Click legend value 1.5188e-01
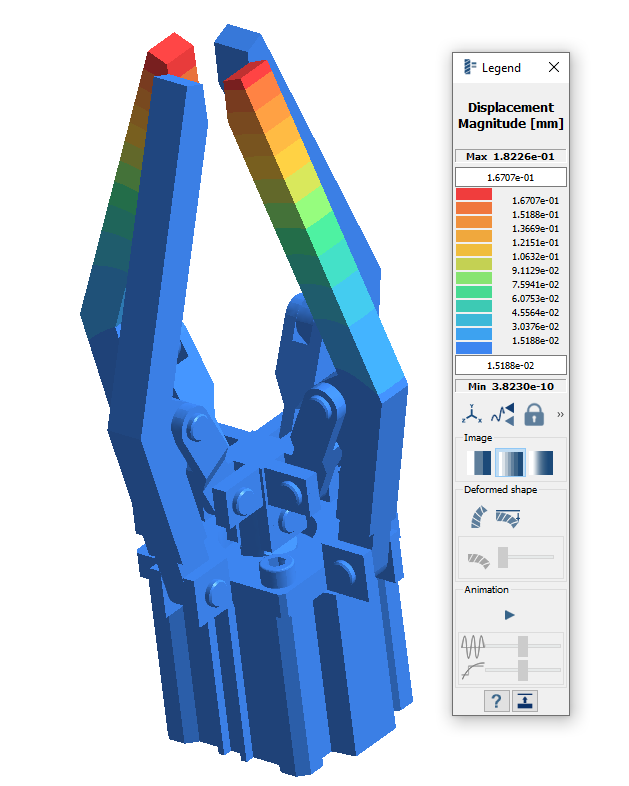Screen dimensions: 629x786 click(x=535, y=215)
